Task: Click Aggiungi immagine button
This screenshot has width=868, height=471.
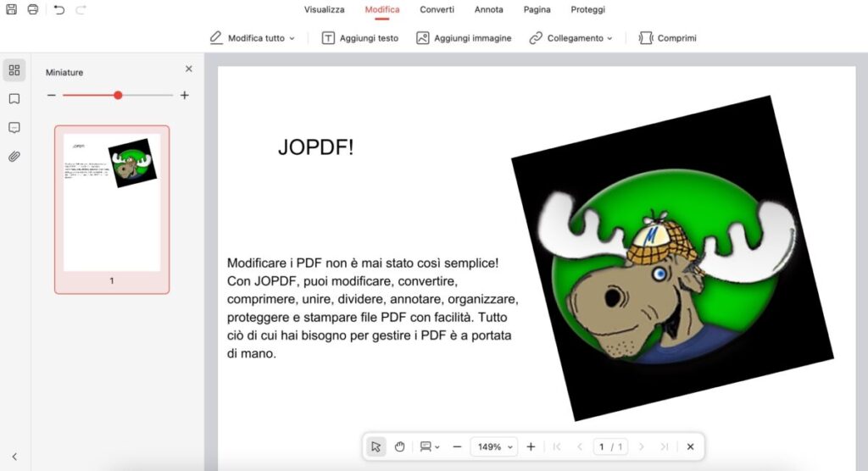Action: pyautogui.click(x=464, y=38)
